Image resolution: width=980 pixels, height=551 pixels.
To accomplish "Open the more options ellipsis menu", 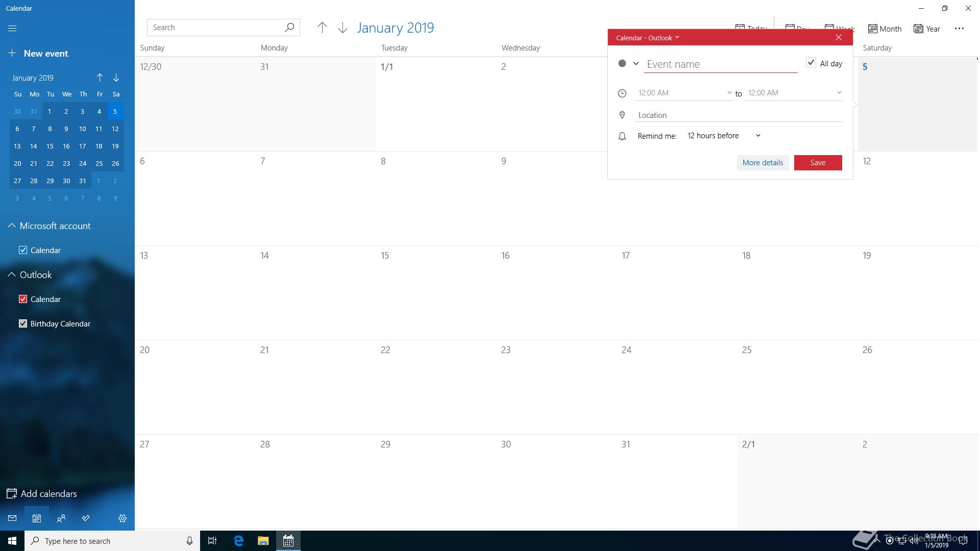I will click(x=959, y=29).
